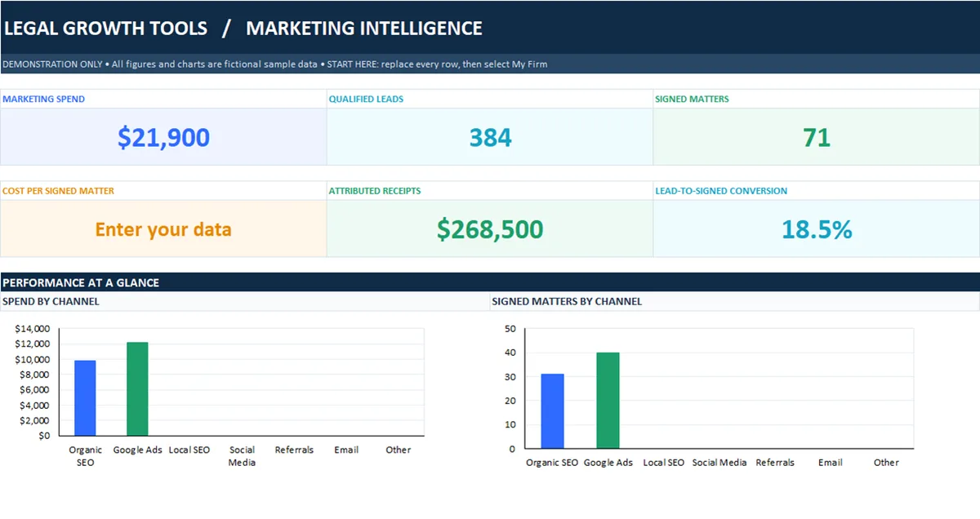Screen dimensions: 980x519
Task: Click the Other label in signed matters chart
Action: point(886,463)
